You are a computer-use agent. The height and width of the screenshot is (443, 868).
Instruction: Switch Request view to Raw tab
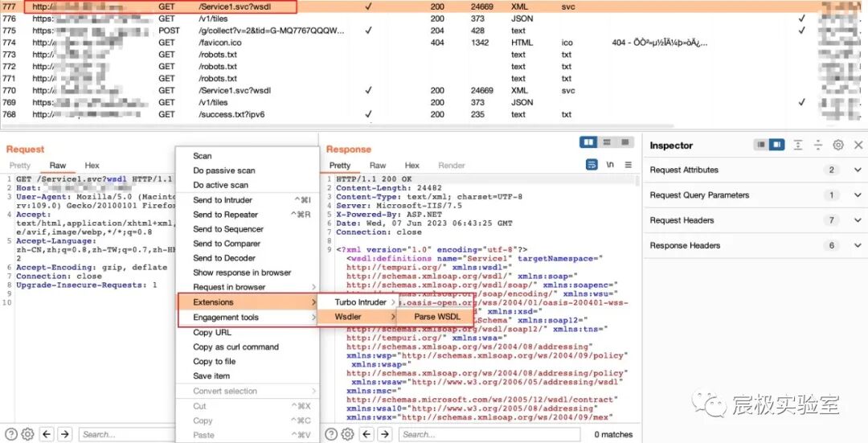coord(58,165)
